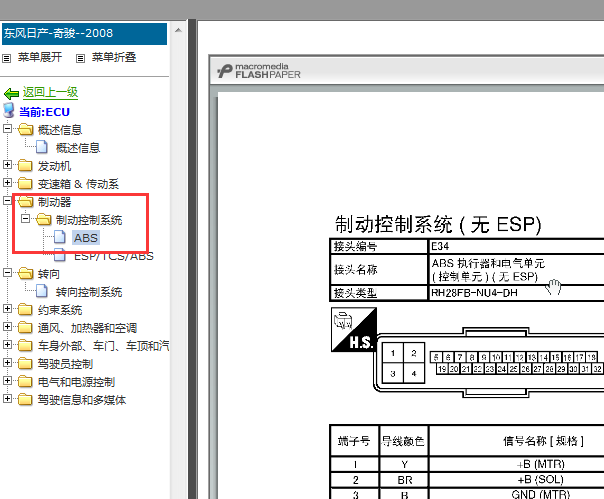Expand the 驾驶信息和多媒体 folder

[7, 398]
